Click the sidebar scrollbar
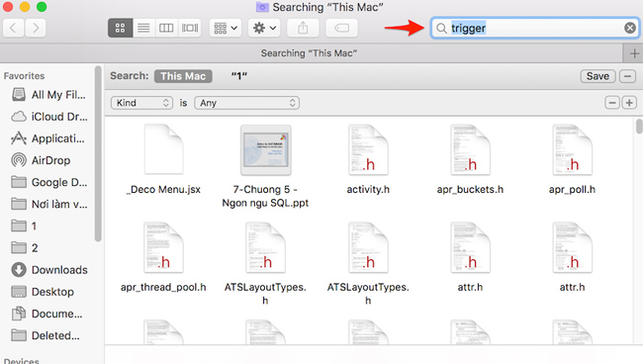This screenshot has width=643, height=364. pos(98,153)
